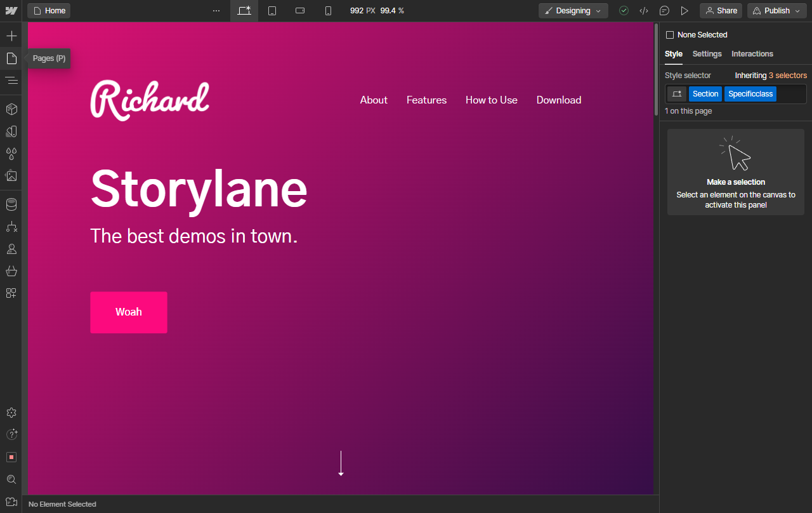This screenshot has width=812, height=513.
Task: View the green status check icon
Action: point(624,11)
